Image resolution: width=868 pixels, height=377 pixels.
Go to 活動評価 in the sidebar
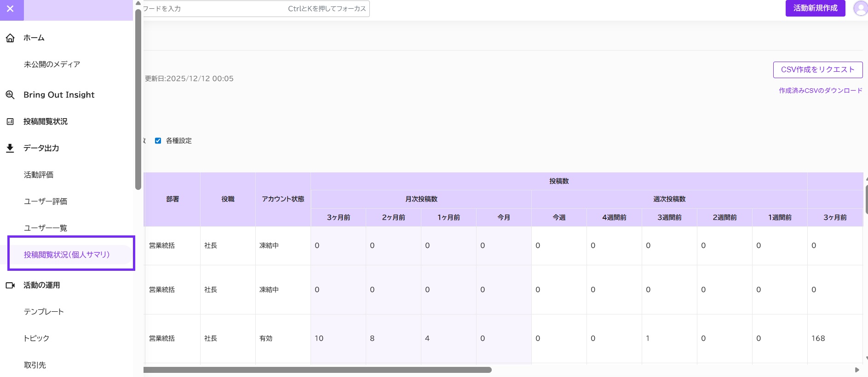pyautogui.click(x=39, y=175)
